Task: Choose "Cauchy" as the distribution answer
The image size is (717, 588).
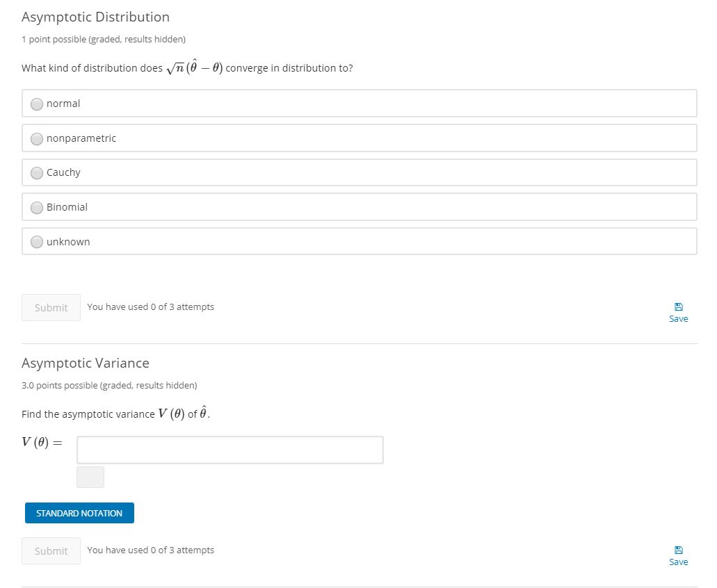Action: [37, 172]
